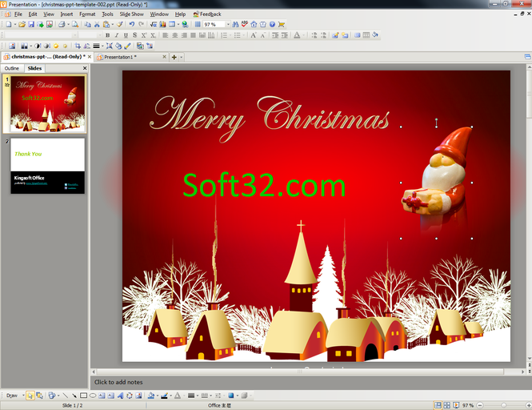Close the Presentation1 tab
Screen dimensions: 532x410
(164, 57)
